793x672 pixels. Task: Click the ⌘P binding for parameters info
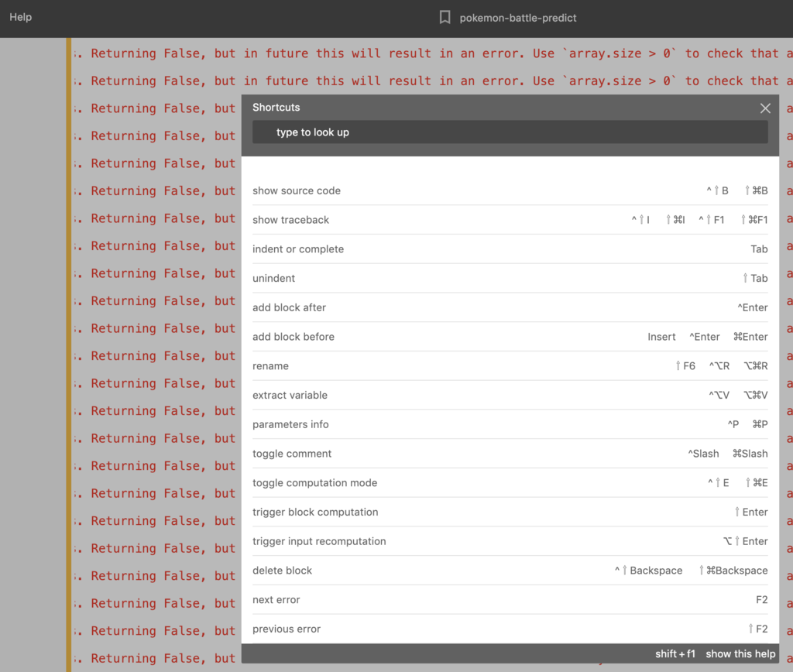click(760, 425)
